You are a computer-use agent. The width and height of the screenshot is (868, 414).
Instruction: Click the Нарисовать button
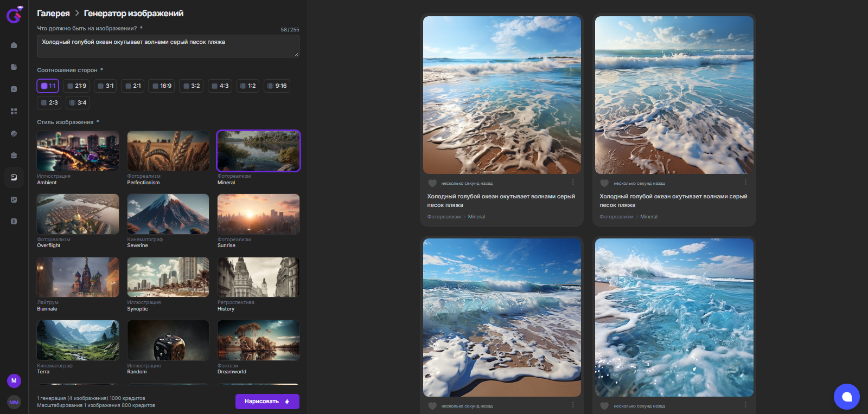pos(267,402)
